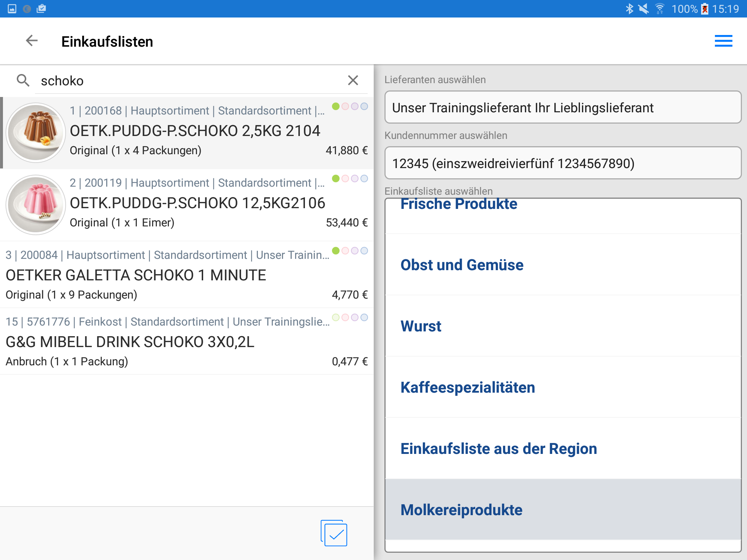Screen dimensions: 747x560
Task: Tap the chocolate pudding thumbnail image
Action: pyautogui.click(x=36, y=132)
